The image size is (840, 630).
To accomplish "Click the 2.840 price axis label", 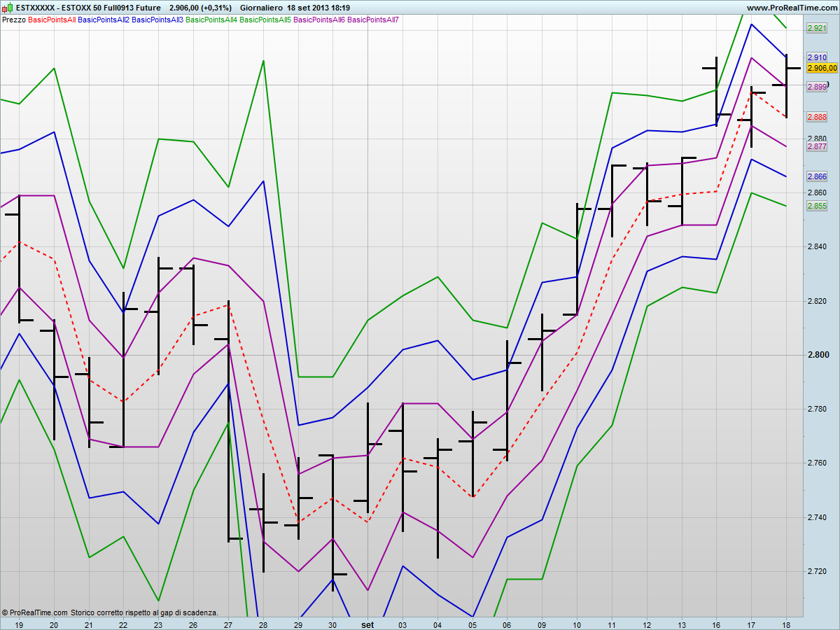I will pyautogui.click(x=818, y=246).
